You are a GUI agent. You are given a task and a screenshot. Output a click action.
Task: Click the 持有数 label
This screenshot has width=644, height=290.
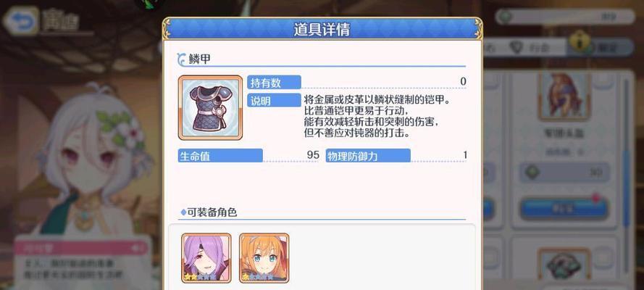click(275, 82)
